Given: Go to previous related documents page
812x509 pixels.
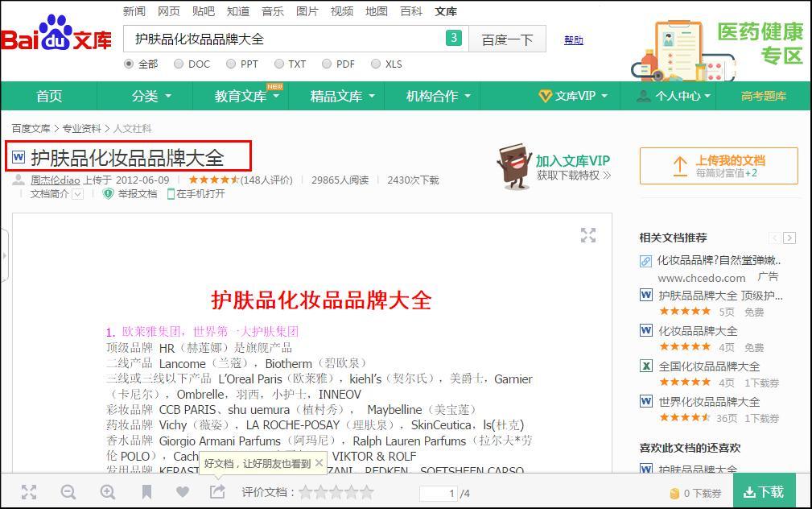Looking at the screenshot, I should click(775, 238).
